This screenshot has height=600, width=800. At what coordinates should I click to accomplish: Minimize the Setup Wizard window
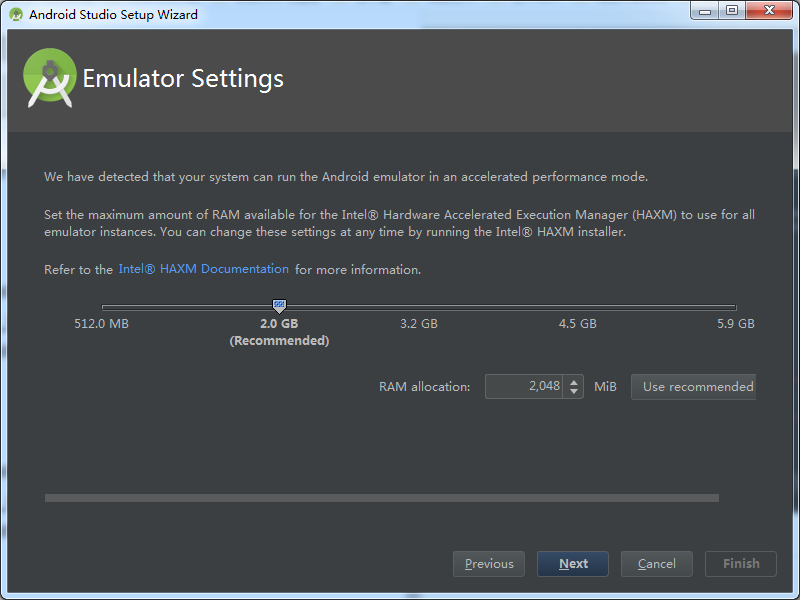705,10
